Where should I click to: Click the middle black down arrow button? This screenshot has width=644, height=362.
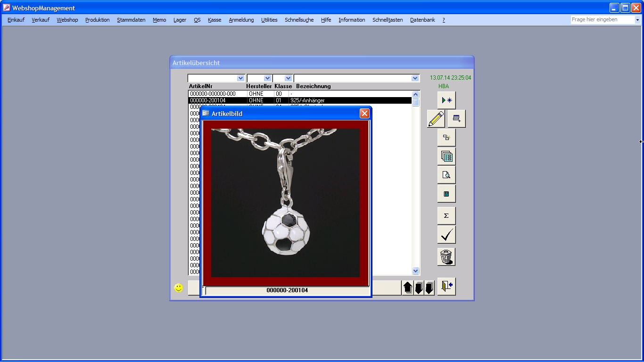pos(419,288)
